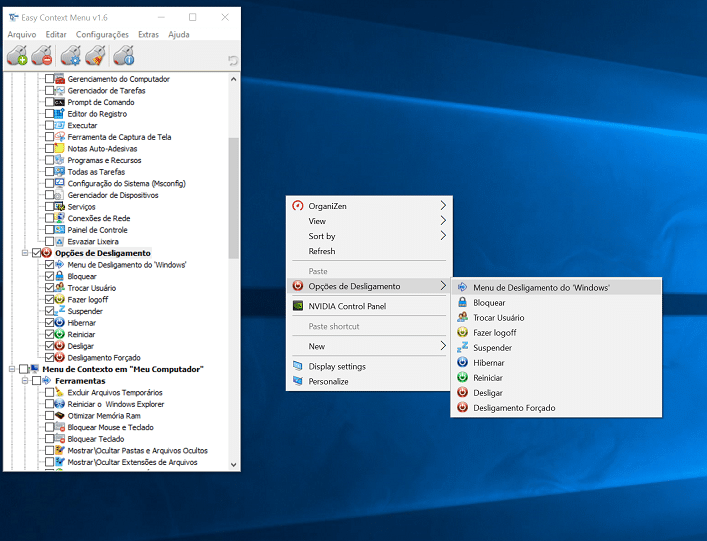Click the arrow next to Opções de Desligamento in context menu
Viewport: 707px width, 541px height.
(x=443, y=286)
